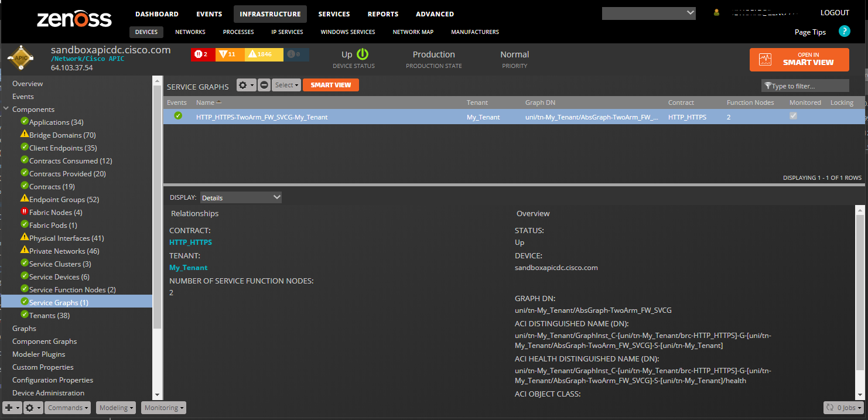This screenshot has height=420, width=868.
Task: Click the Name column sort arrow
Action: tap(218, 102)
